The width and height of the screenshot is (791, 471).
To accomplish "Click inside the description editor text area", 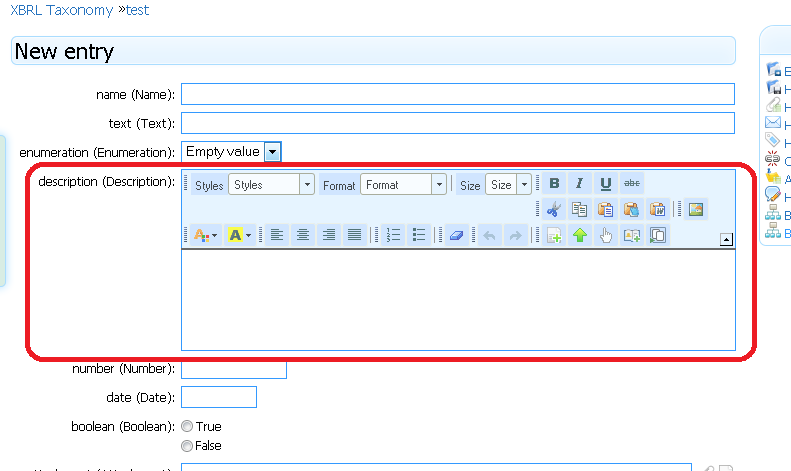I will pyautogui.click(x=458, y=300).
